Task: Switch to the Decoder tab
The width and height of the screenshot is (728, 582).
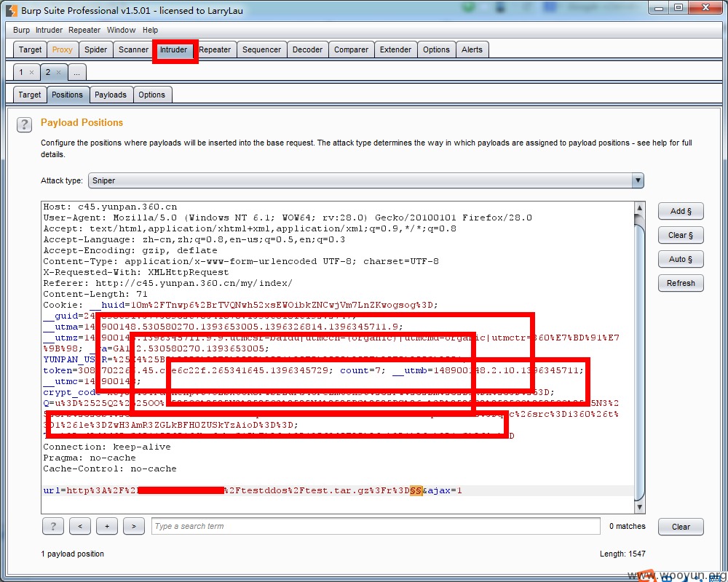Action: 307,49
